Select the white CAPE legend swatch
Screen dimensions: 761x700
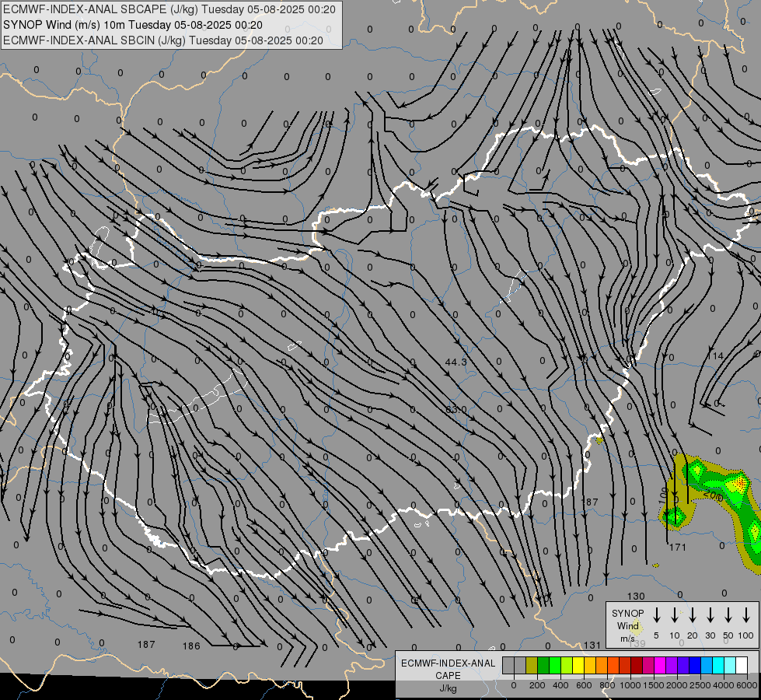point(741,666)
